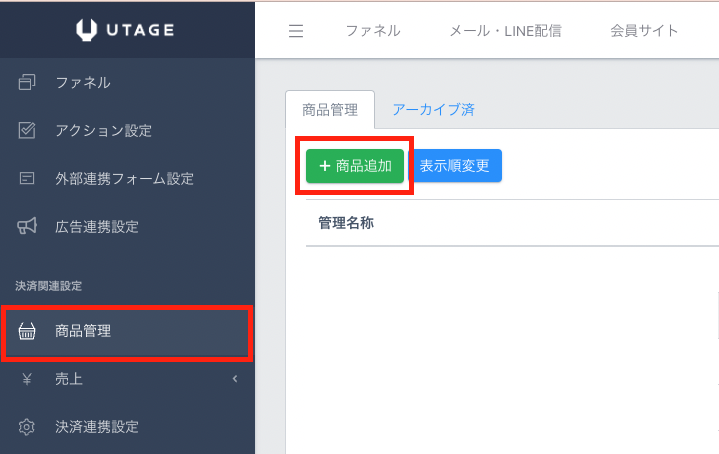Image resolution: width=719 pixels, height=454 pixels.
Task: Click the yen icon beside 売上
Action: [28, 379]
